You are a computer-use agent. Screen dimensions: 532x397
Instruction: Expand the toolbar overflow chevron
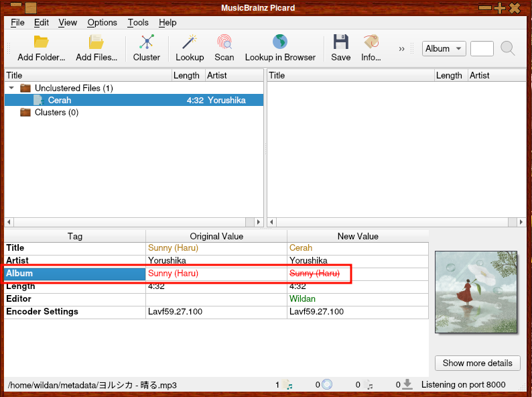[x=401, y=48]
